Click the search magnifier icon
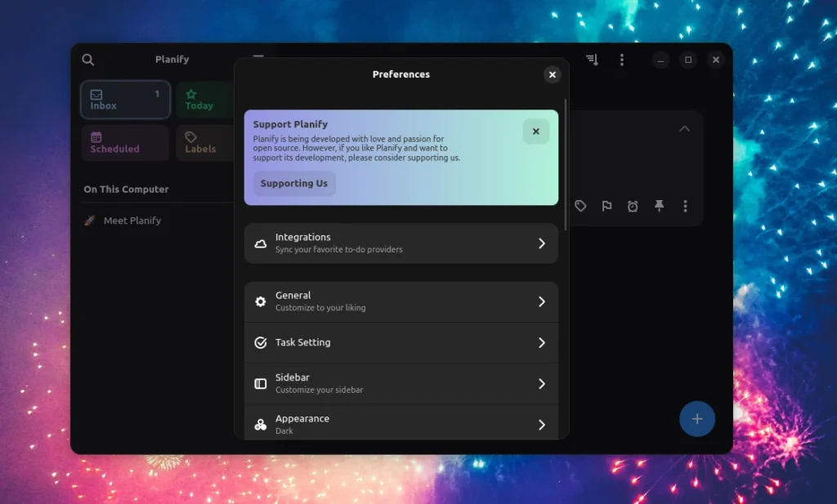This screenshot has width=837, height=504. point(88,60)
